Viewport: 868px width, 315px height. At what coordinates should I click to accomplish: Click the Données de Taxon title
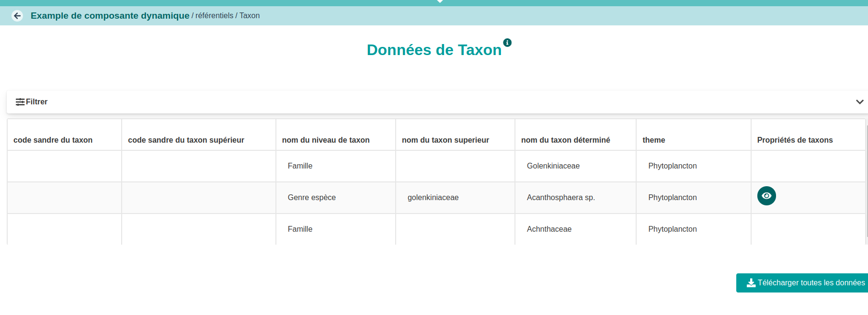click(x=434, y=50)
